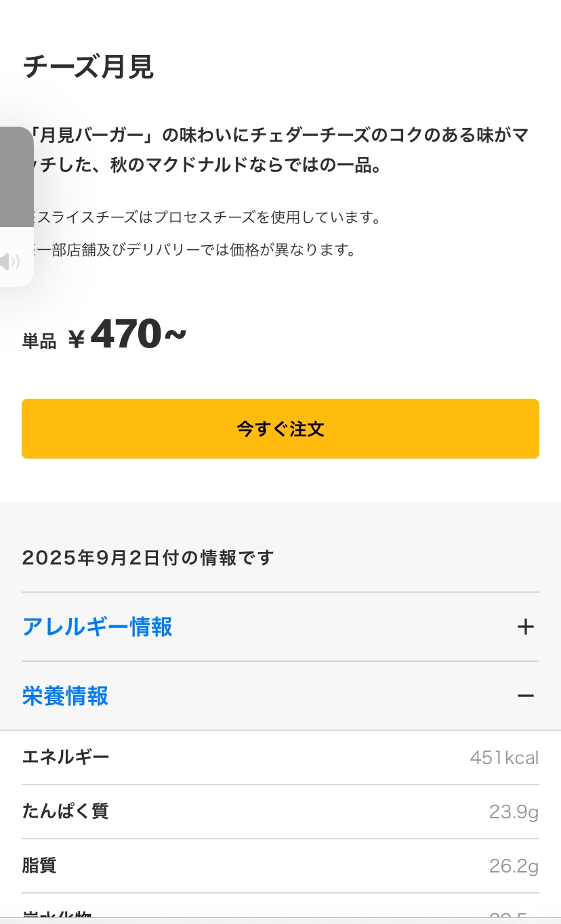Click the デリバリー price difference note
The image size is (561, 924).
[x=193, y=250]
